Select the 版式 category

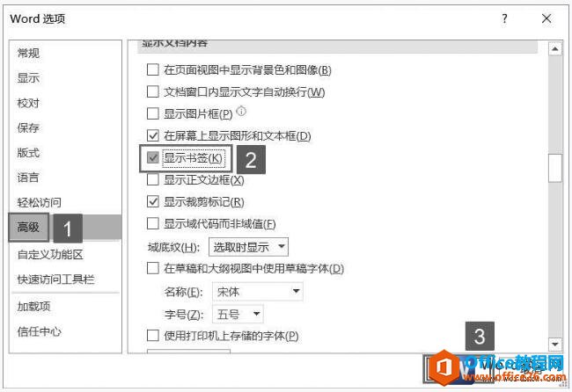pos(65,153)
